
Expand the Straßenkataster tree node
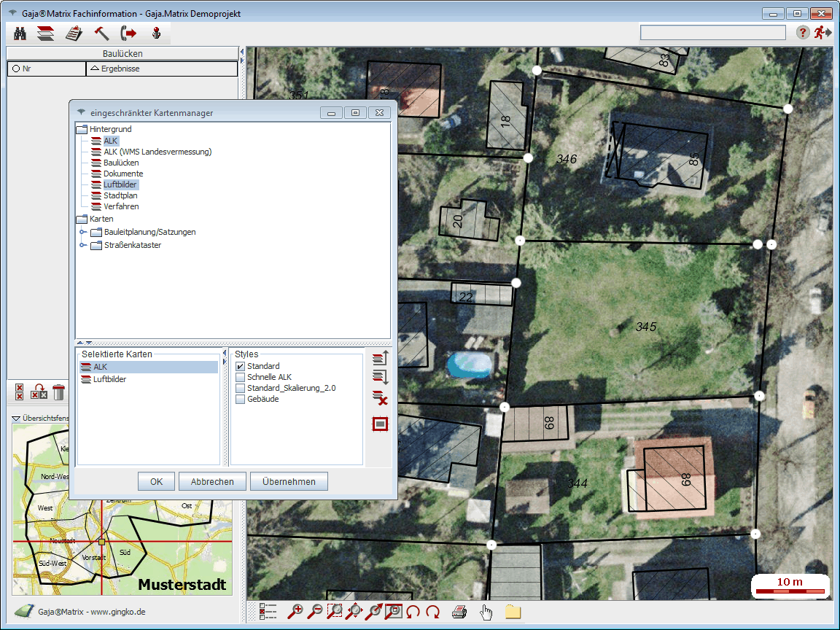83,245
